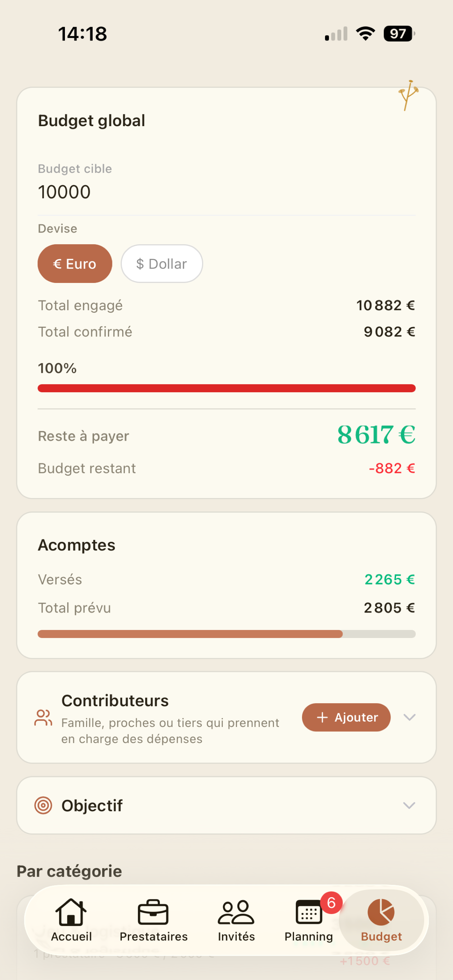Add a new contributor with Ajouter
The width and height of the screenshot is (453, 980).
click(x=346, y=717)
